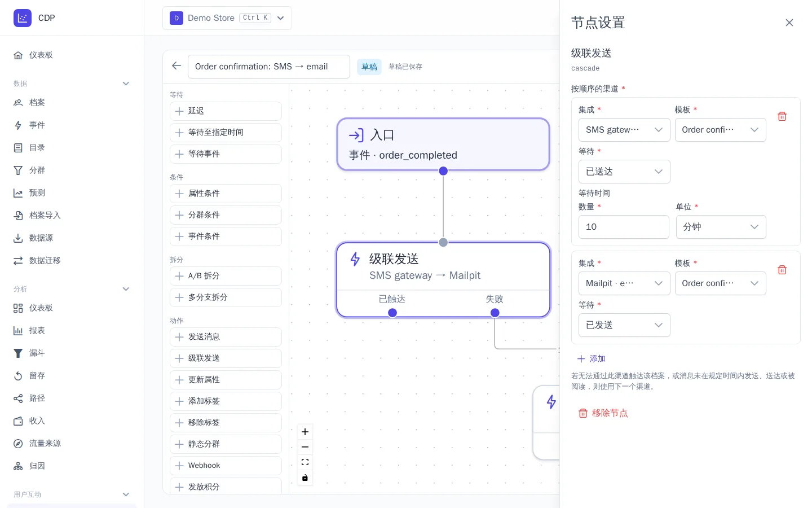Image resolution: width=812 pixels, height=508 pixels.
Task: Zoom in on the flow canvas
Action: [x=305, y=432]
